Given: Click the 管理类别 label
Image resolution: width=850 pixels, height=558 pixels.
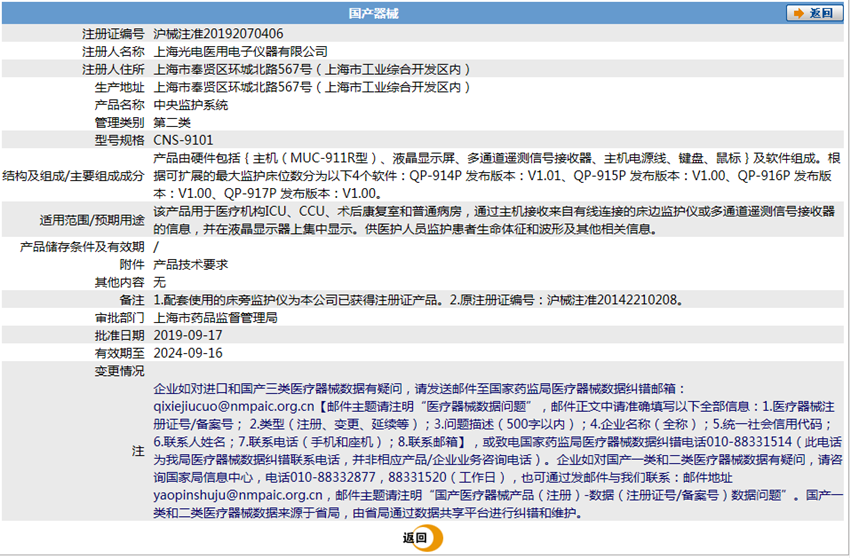Looking at the screenshot, I should tap(120, 123).
